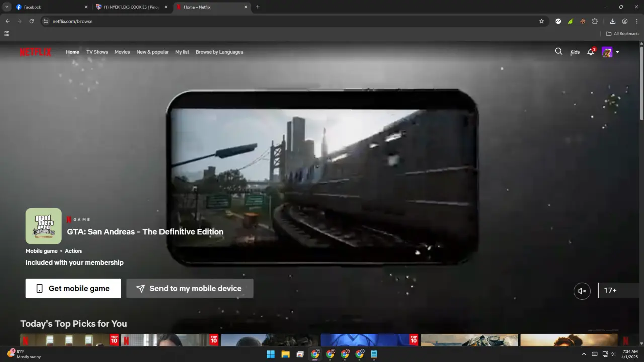
Task: Open the tab search dropdown in Chrome
Action: [x=7, y=7]
